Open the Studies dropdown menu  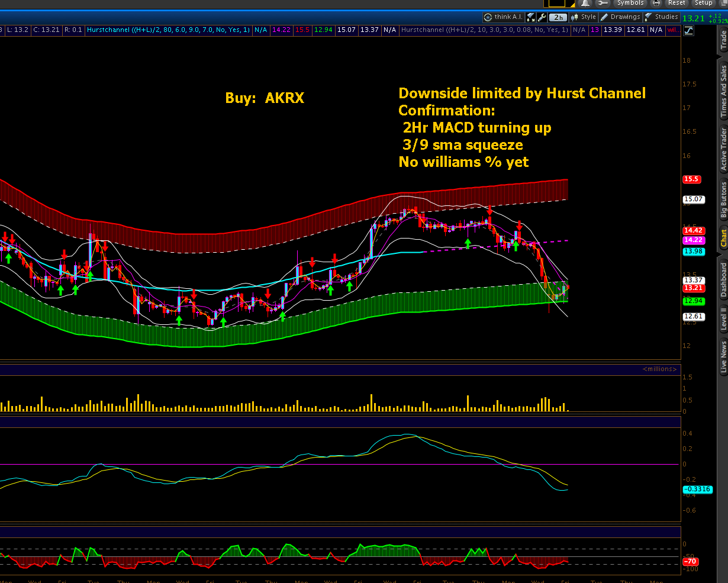pos(665,17)
